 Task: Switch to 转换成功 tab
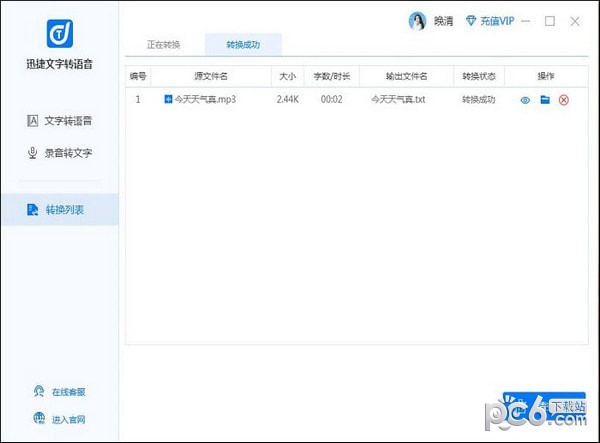pyautogui.click(x=243, y=45)
